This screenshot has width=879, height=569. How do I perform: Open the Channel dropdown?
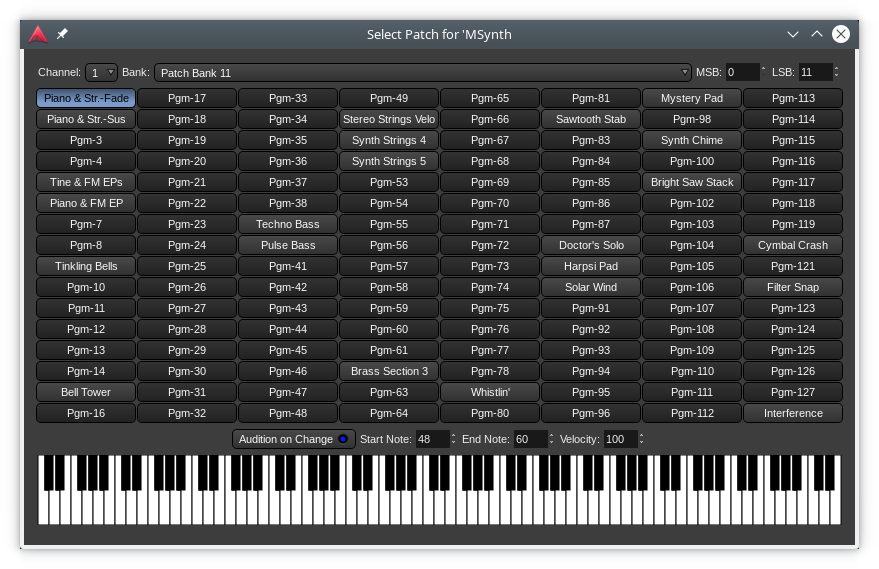coord(101,72)
